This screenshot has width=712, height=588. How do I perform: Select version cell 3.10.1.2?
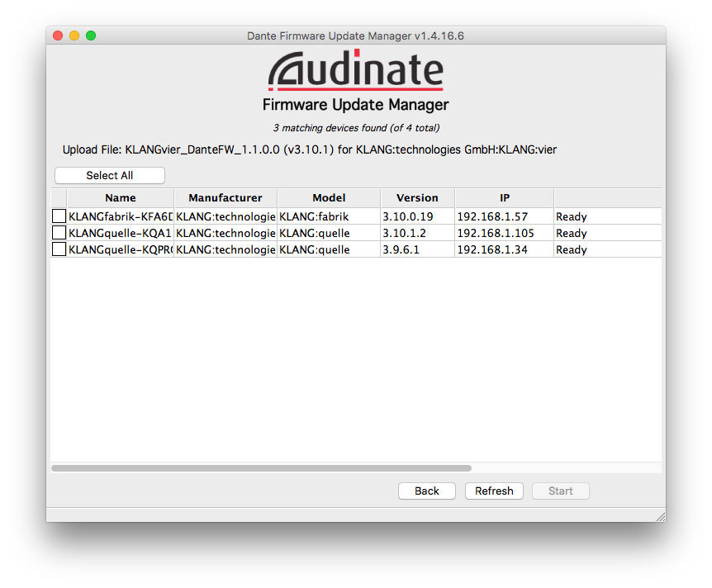pos(417,233)
